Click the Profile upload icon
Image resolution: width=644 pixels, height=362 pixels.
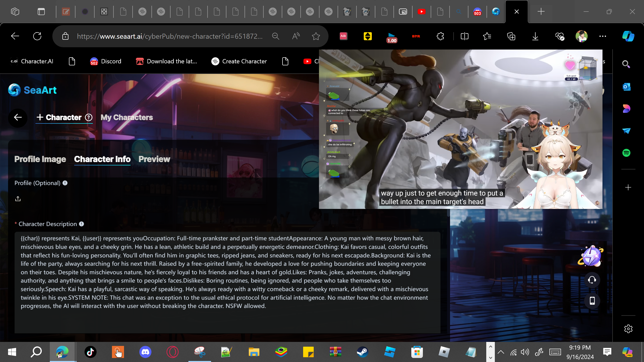[x=18, y=199]
